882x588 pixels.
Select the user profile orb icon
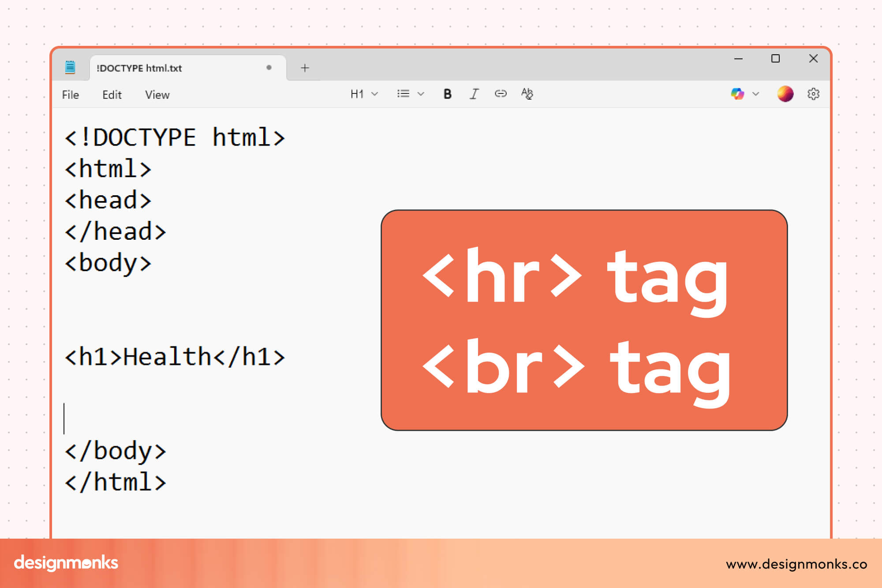[x=785, y=93]
